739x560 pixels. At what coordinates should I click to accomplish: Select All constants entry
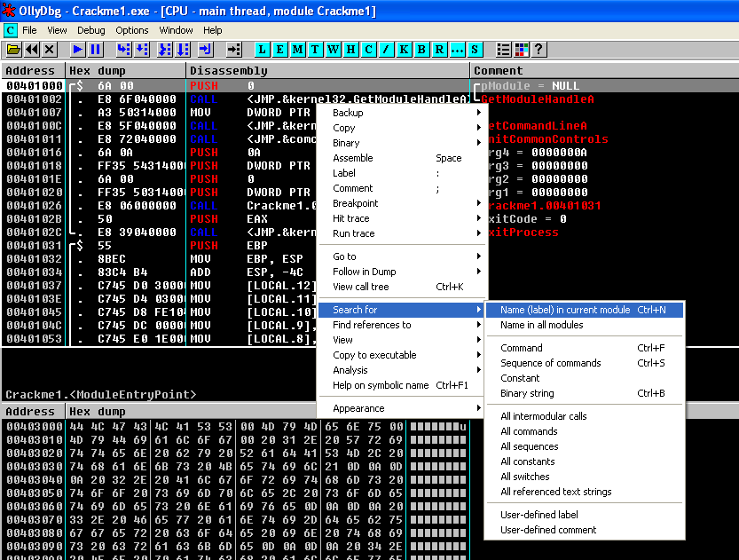click(x=585, y=461)
